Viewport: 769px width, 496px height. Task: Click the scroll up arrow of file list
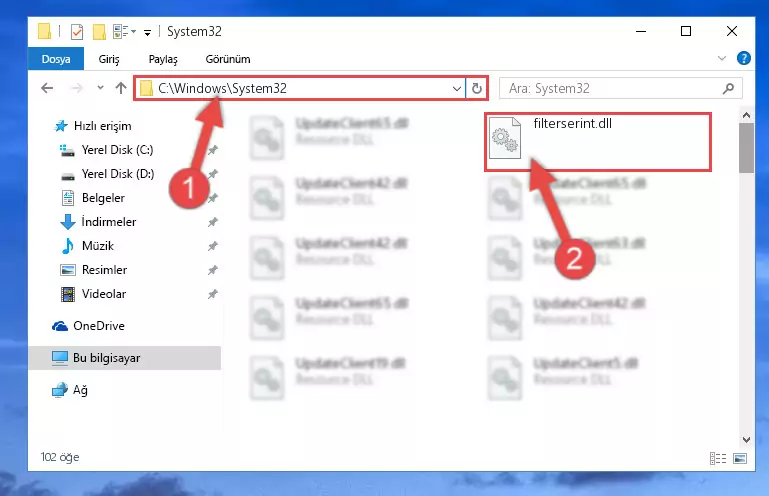(746, 116)
